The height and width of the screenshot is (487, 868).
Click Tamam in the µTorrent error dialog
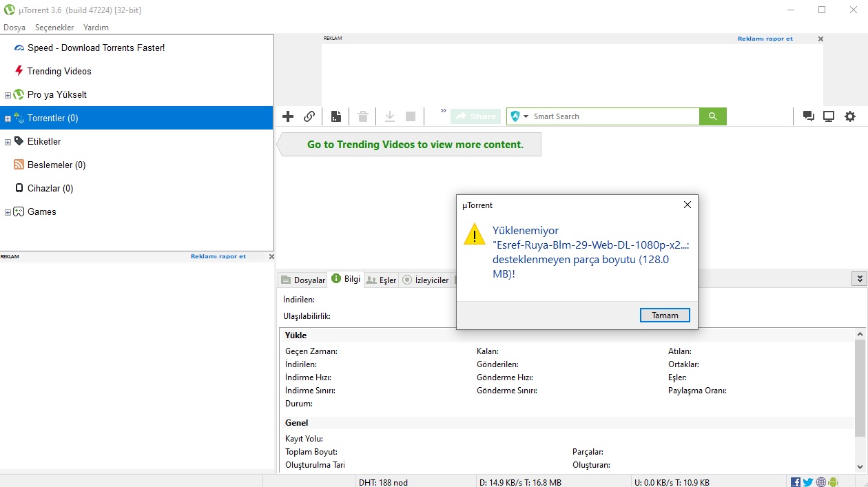665,315
